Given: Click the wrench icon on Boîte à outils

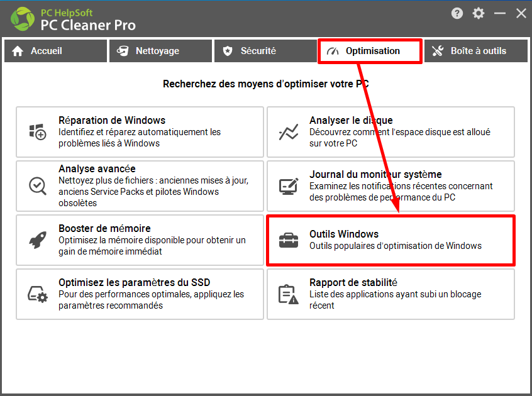Looking at the screenshot, I should tap(438, 51).
